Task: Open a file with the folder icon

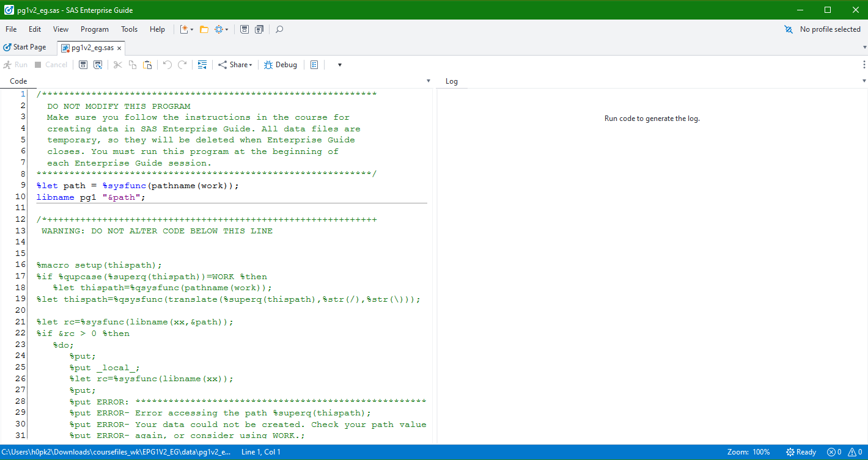Action: pos(204,29)
